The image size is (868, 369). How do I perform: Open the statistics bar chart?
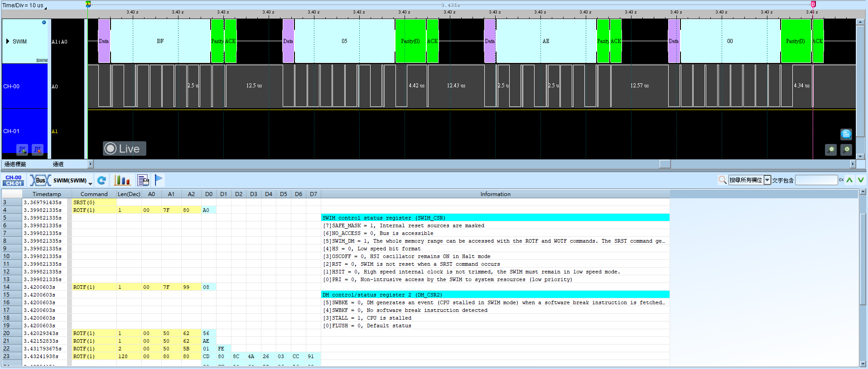[122, 180]
